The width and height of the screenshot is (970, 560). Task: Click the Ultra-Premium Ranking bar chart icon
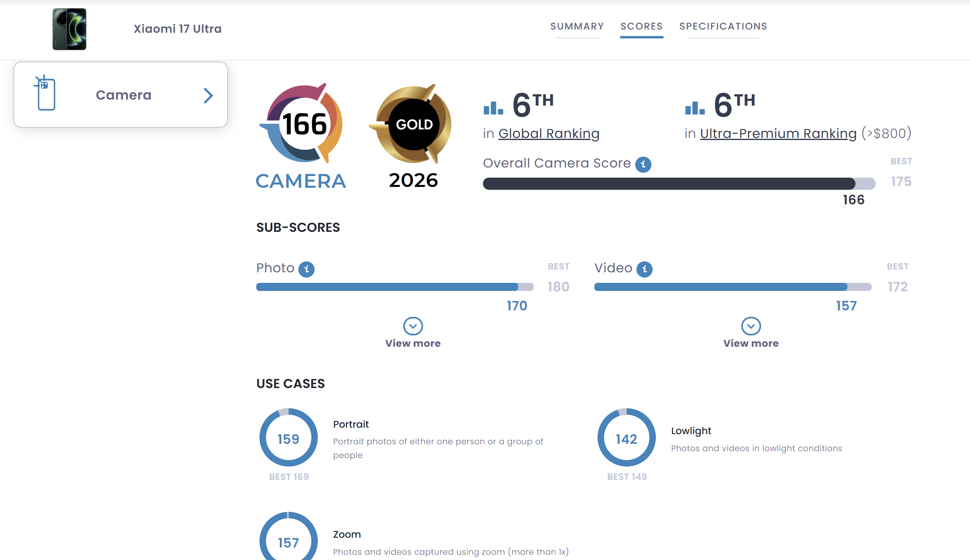[695, 108]
